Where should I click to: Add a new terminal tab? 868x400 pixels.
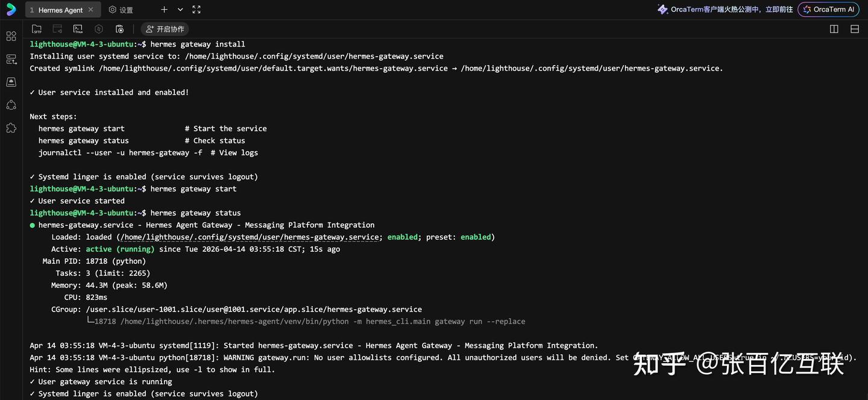pos(164,10)
